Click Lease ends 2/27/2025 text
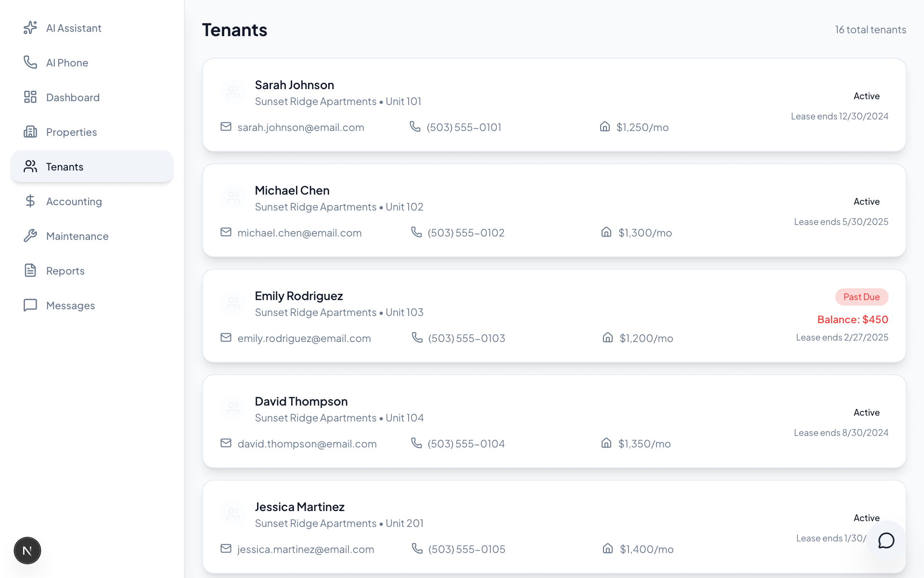 point(842,337)
